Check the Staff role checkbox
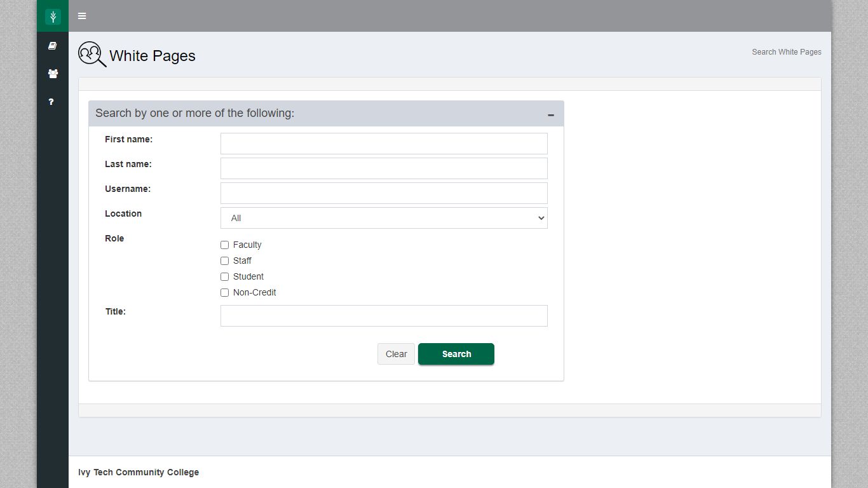Viewport: 868px width, 488px height. click(x=224, y=261)
